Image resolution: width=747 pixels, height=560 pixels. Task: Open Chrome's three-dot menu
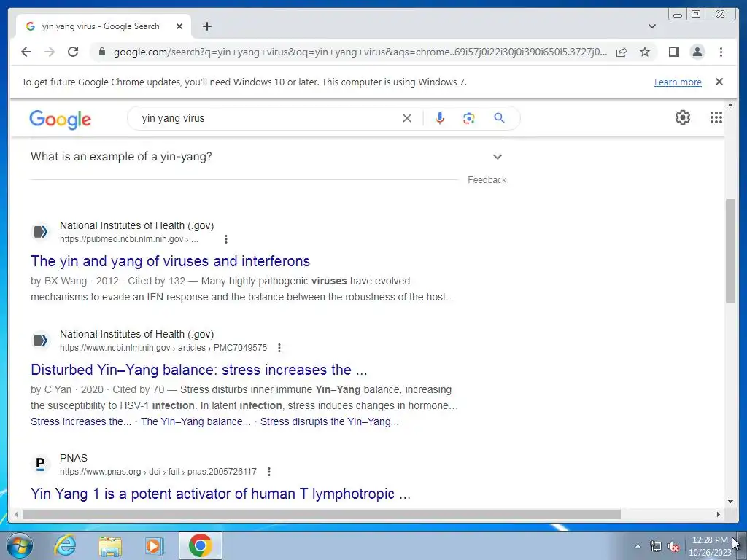[x=721, y=52]
